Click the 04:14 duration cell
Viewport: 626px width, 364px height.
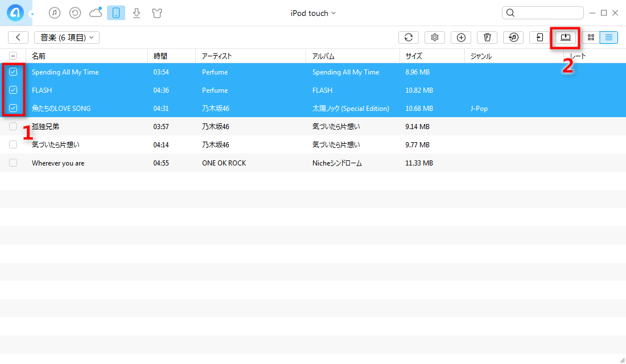161,145
